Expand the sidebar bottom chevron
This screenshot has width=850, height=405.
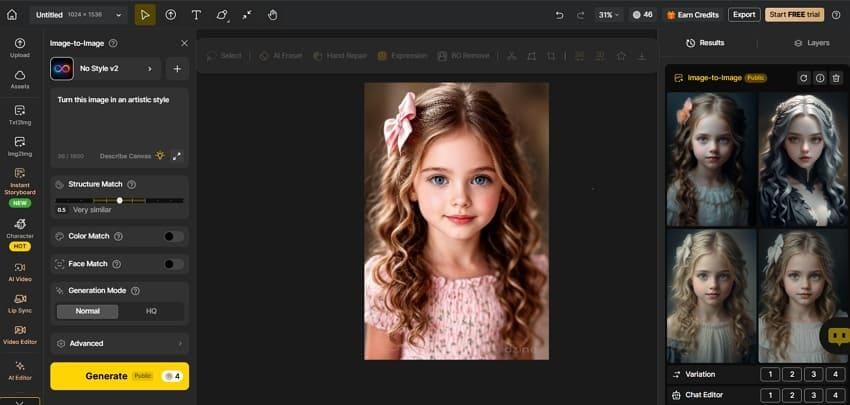20,402
